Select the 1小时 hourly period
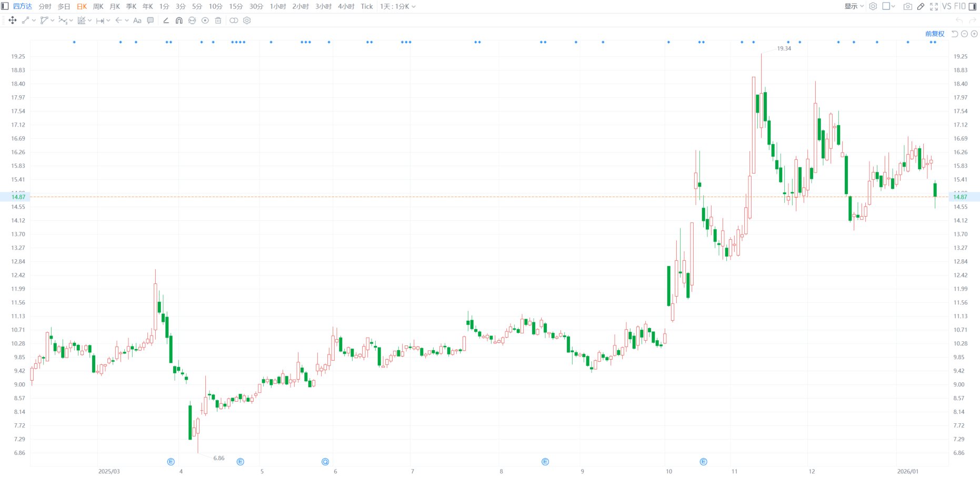The image size is (980, 478). point(278,6)
